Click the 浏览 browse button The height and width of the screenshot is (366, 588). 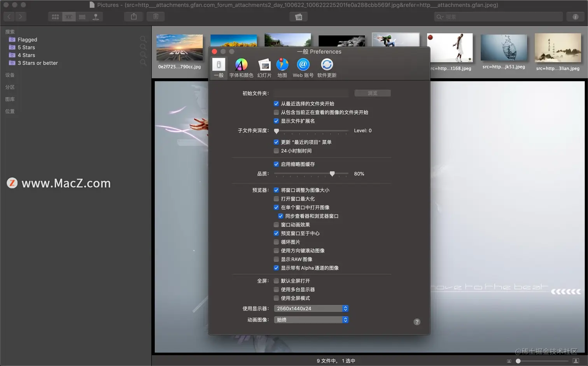pyautogui.click(x=373, y=93)
